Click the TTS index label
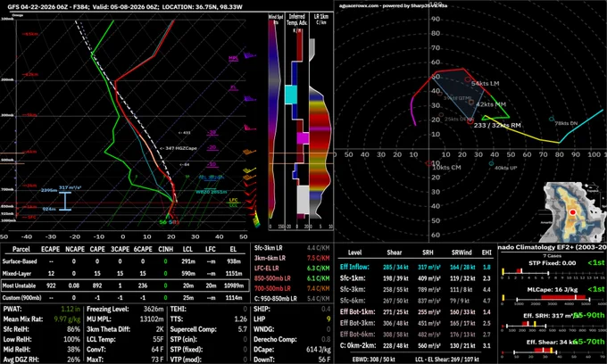This screenshot has height=364, width=607. (x=176, y=319)
